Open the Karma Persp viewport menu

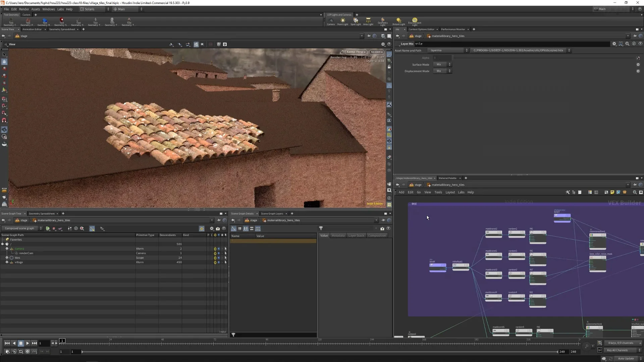click(x=356, y=52)
